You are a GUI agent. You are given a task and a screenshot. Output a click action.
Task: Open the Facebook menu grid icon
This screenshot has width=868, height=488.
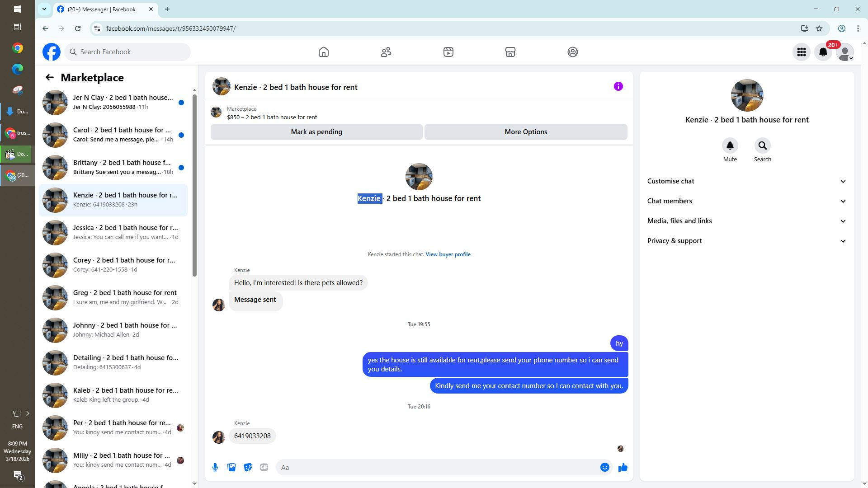tap(801, 52)
